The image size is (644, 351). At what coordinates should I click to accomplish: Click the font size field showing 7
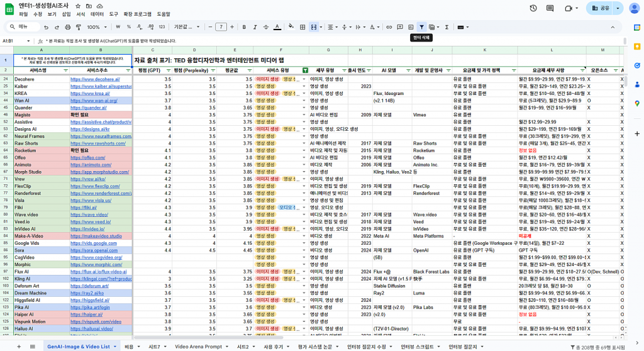click(221, 27)
